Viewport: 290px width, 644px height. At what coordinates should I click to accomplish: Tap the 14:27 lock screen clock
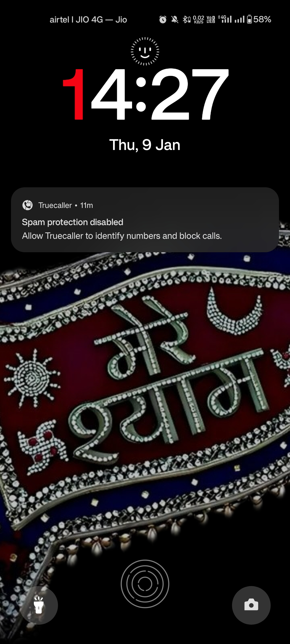pyautogui.click(x=145, y=94)
